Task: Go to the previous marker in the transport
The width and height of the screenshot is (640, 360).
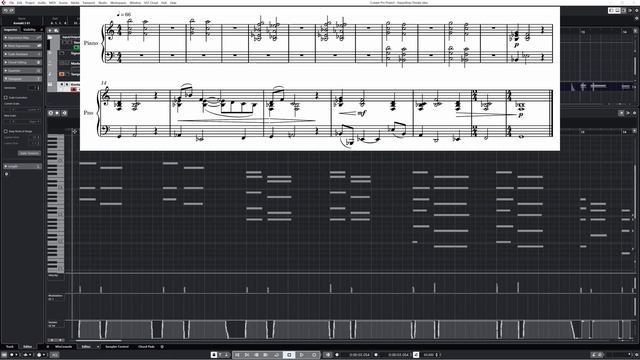Action: tap(237, 355)
